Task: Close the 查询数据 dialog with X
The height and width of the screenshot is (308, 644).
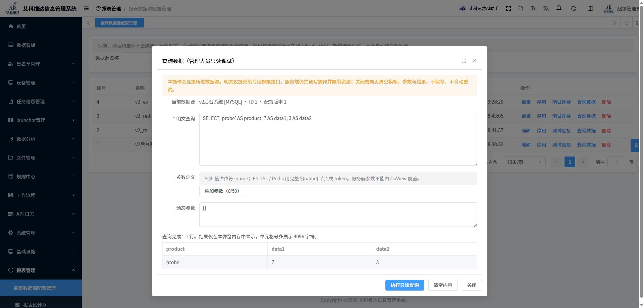Action: coord(474,61)
